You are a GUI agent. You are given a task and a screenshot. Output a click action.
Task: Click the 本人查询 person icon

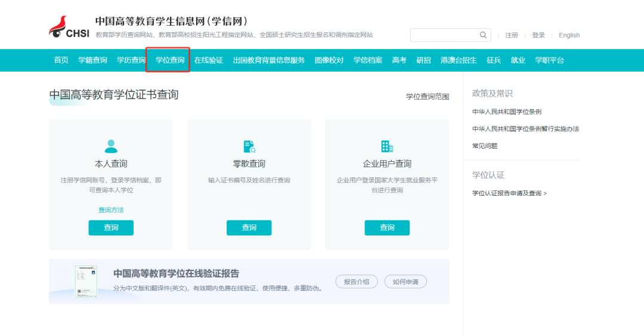tap(111, 146)
